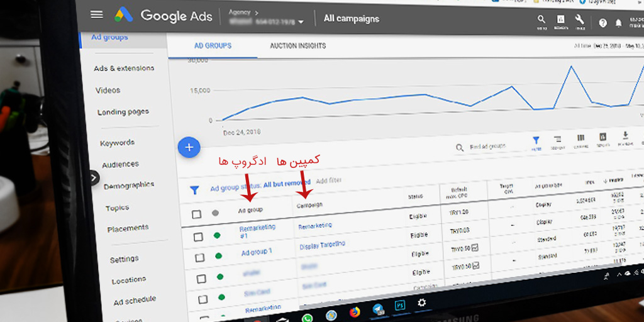
Task: Select Ad schedule in the sidebar
Action: point(135,300)
